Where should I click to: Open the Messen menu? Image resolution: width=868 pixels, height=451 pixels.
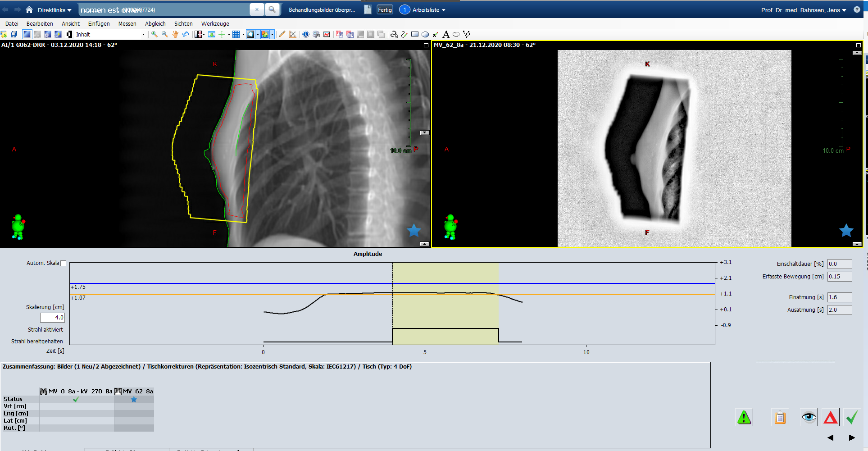[127, 24]
